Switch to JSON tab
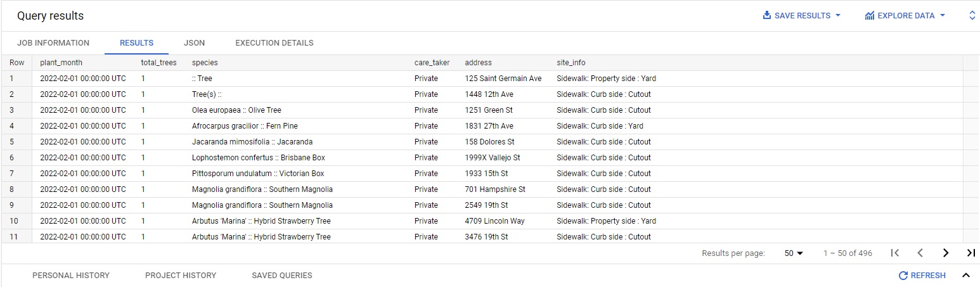This screenshot has width=980, height=287. 194,43
